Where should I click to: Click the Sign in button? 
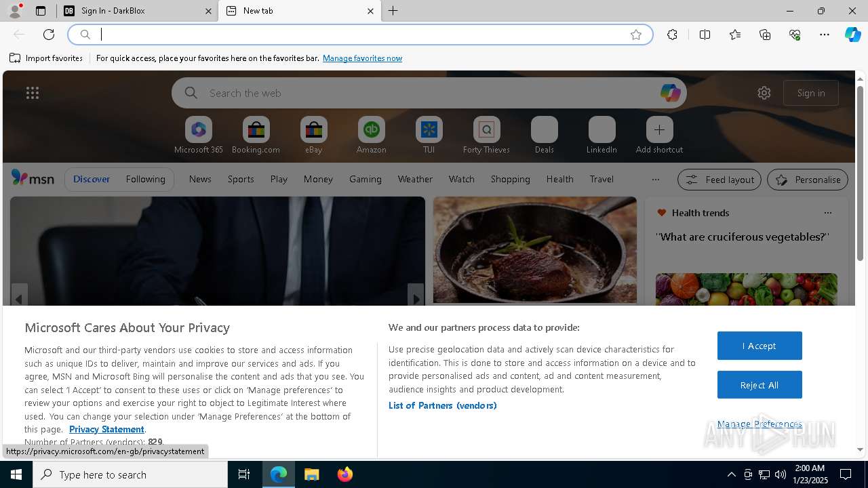tap(811, 93)
